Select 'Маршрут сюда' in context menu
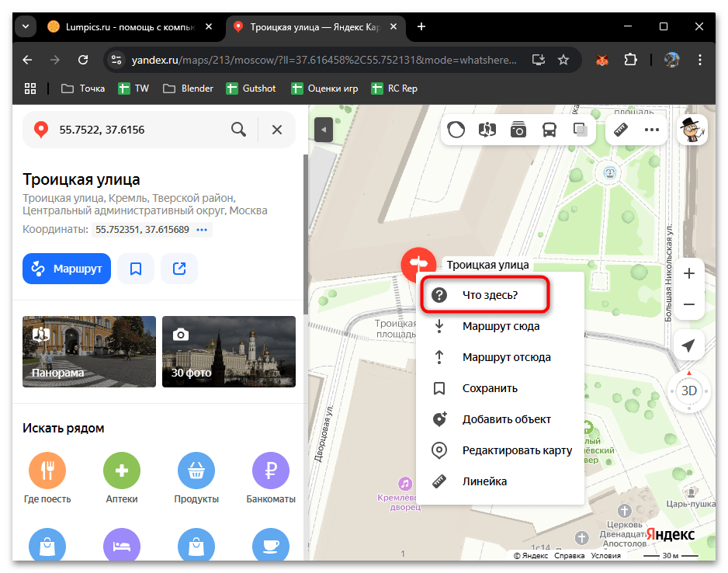Screen dimensions: 728x573 pos(500,326)
